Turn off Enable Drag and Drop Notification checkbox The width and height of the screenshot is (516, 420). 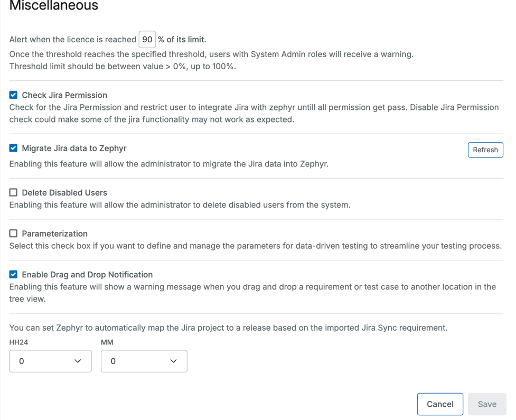[x=14, y=275]
